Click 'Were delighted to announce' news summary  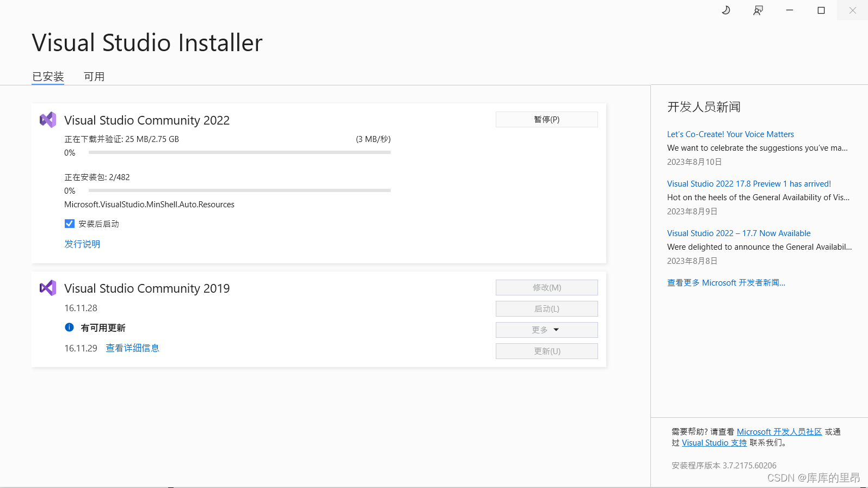coord(760,247)
